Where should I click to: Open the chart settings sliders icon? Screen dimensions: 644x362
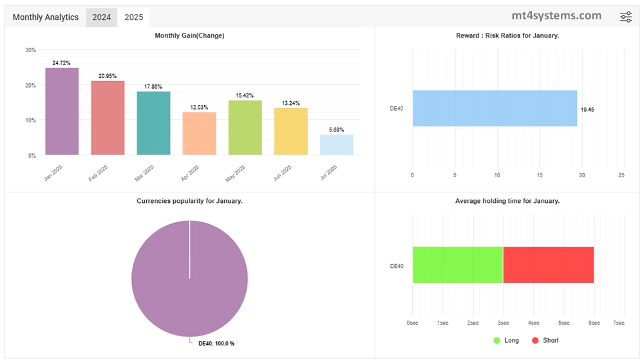point(625,17)
